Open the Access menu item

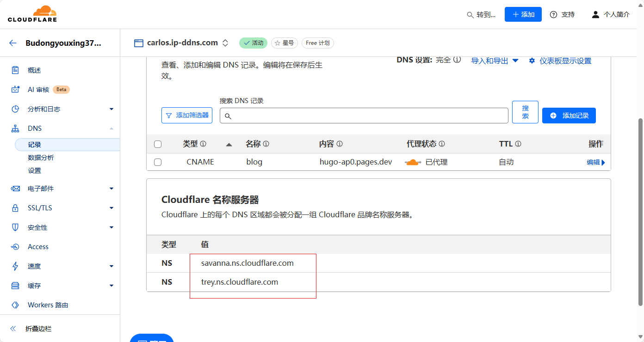coord(38,247)
